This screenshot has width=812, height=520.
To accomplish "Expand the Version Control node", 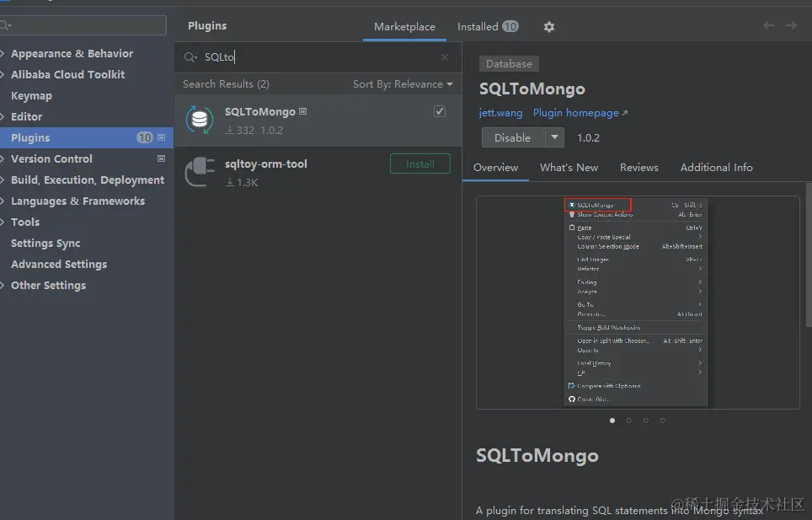I will pos(3,158).
